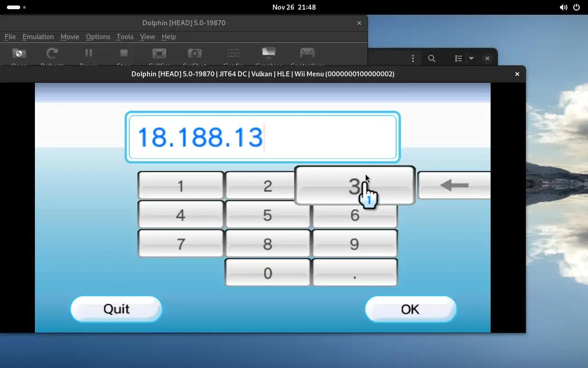Open the Tools menu
The width and height of the screenshot is (588, 368).
point(125,37)
